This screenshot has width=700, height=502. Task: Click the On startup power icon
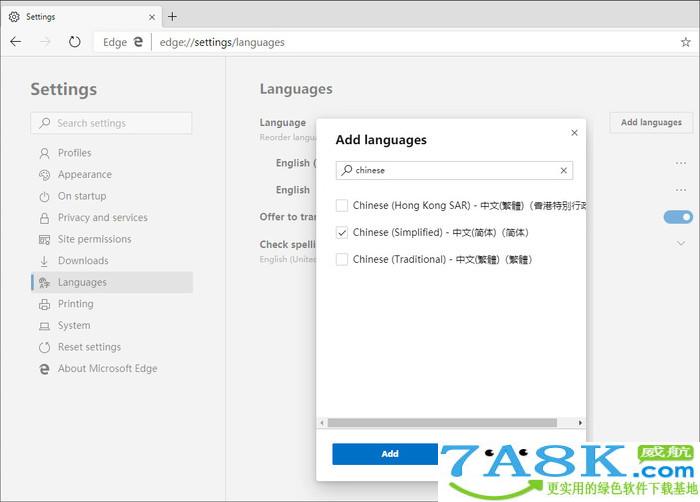coord(44,197)
